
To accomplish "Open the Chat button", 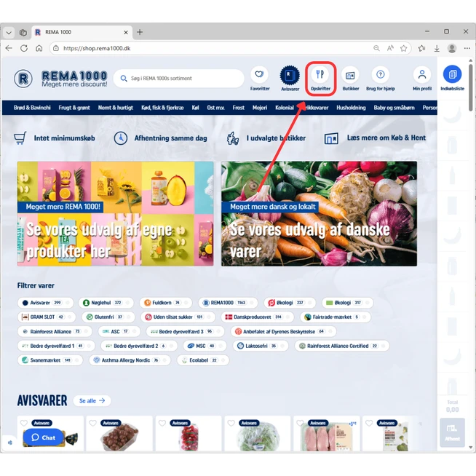I will (43, 437).
